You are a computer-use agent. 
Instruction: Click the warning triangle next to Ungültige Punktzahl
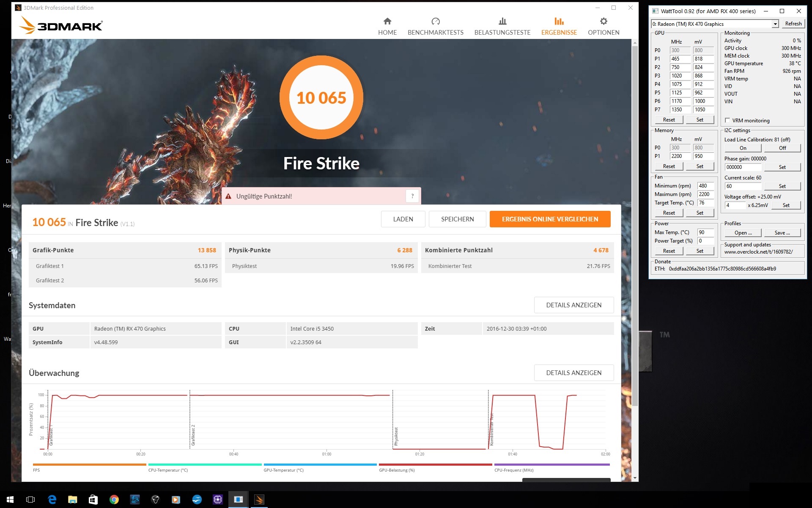coord(228,196)
